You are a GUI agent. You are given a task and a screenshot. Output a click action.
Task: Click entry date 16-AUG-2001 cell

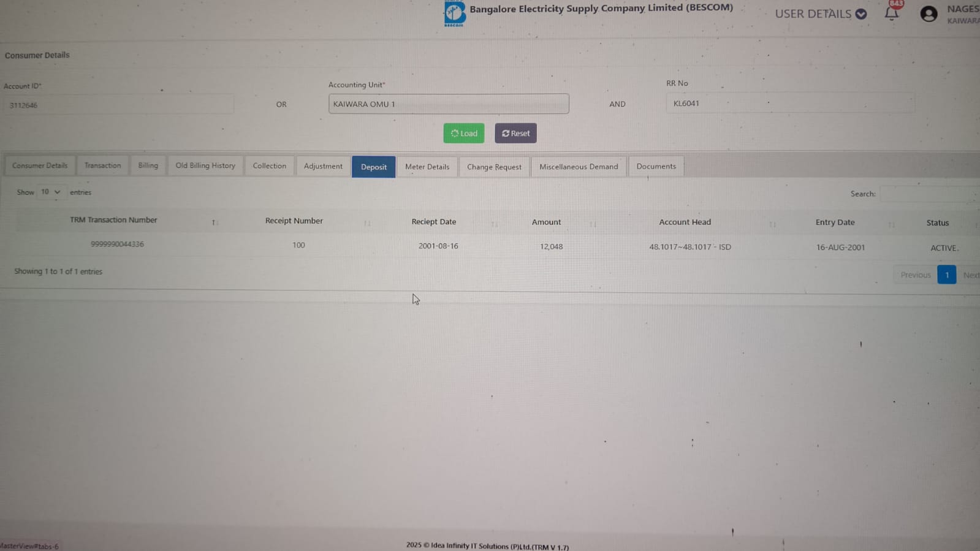(840, 248)
